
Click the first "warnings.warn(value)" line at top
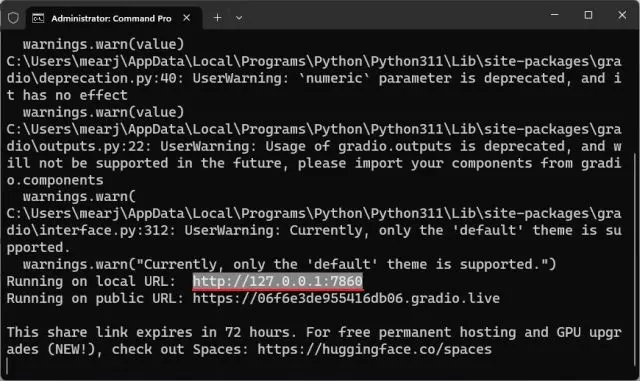[103, 44]
